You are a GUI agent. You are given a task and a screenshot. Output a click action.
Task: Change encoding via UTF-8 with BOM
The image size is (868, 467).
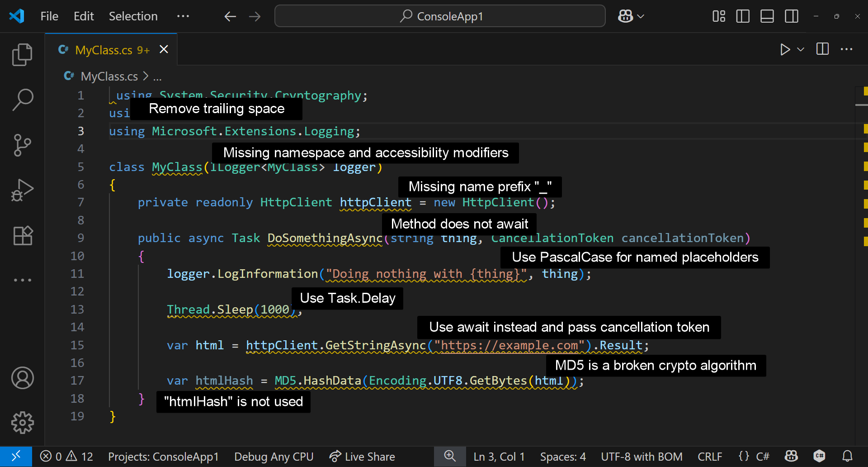642,457
